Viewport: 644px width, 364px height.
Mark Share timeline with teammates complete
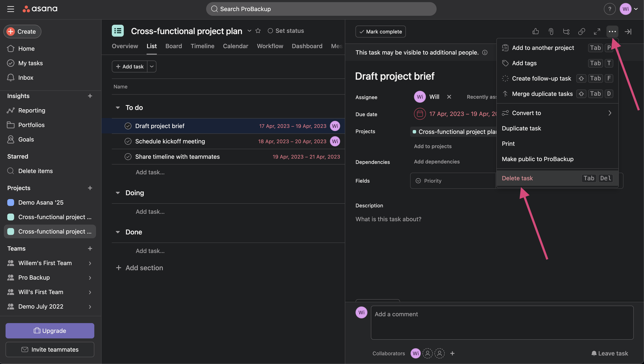[128, 157]
